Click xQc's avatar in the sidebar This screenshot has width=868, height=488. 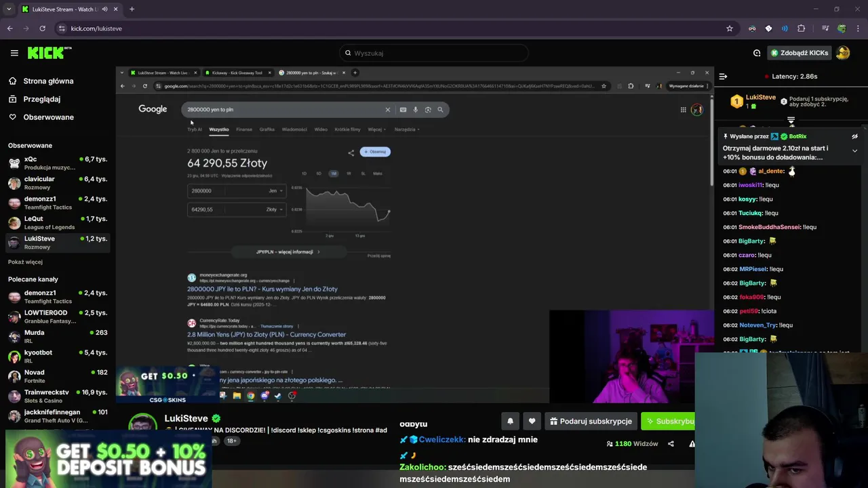(14, 163)
